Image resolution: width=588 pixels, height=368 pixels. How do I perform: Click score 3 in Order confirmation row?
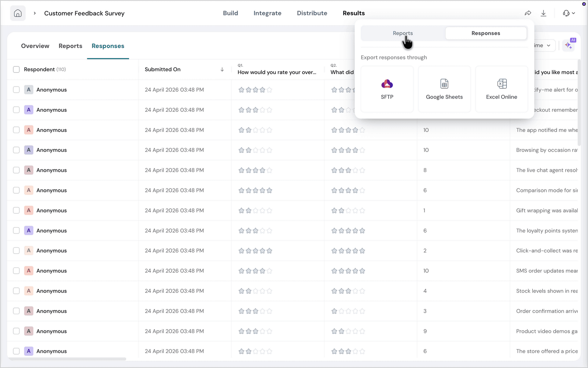click(x=425, y=311)
